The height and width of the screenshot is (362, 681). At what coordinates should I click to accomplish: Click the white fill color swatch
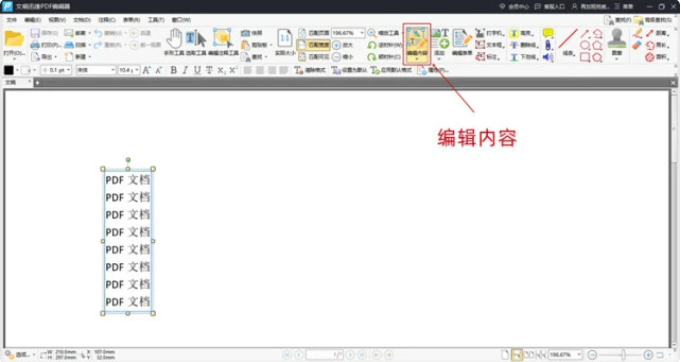tap(26, 70)
